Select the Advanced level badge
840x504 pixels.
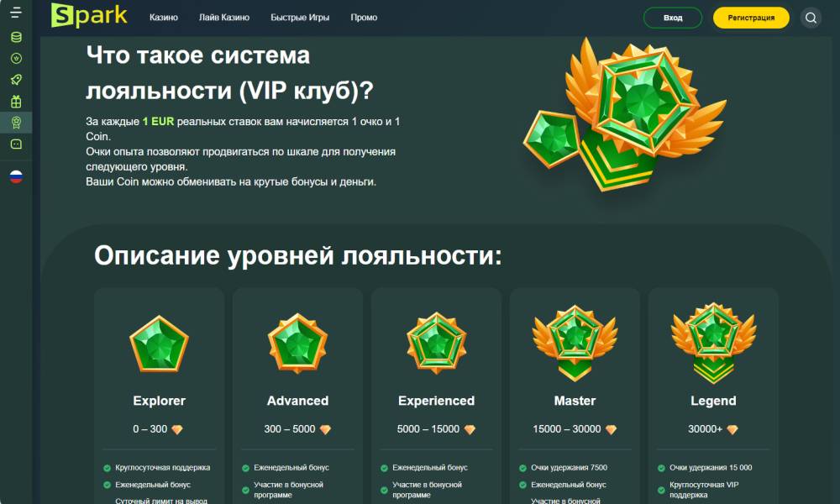pyautogui.click(x=297, y=344)
